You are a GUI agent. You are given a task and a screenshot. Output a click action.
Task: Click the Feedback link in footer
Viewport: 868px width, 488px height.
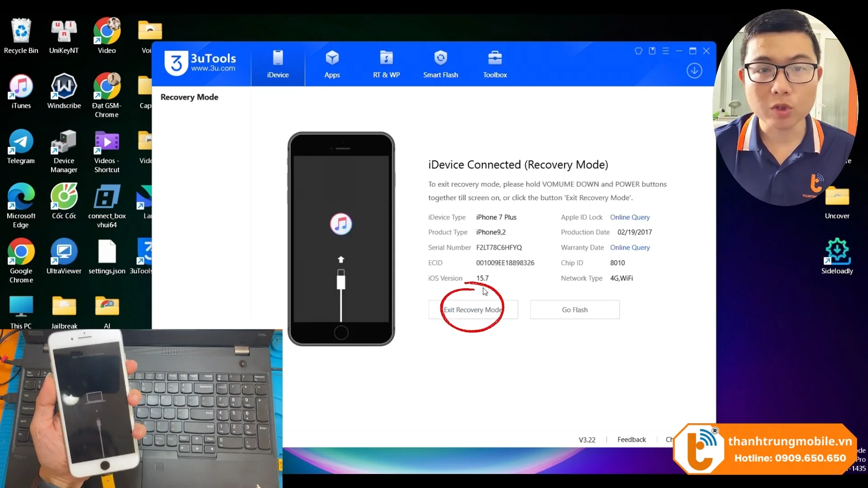[x=632, y=440]
